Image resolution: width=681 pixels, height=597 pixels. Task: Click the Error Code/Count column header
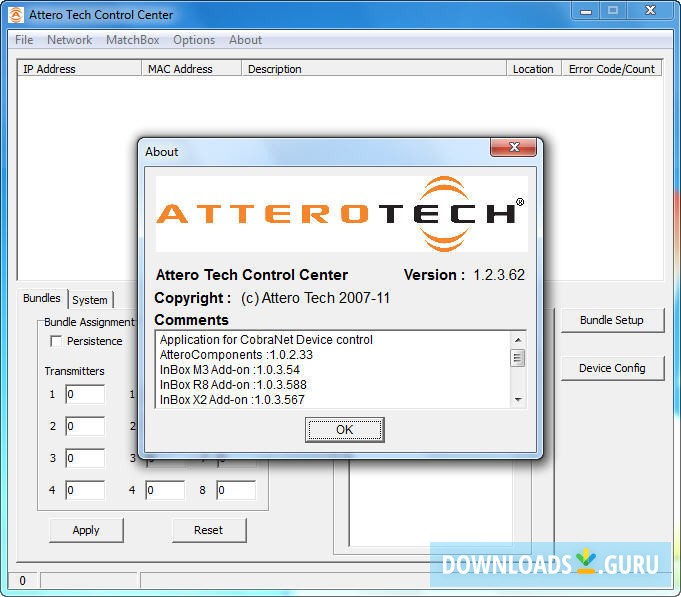pos(612,69)
